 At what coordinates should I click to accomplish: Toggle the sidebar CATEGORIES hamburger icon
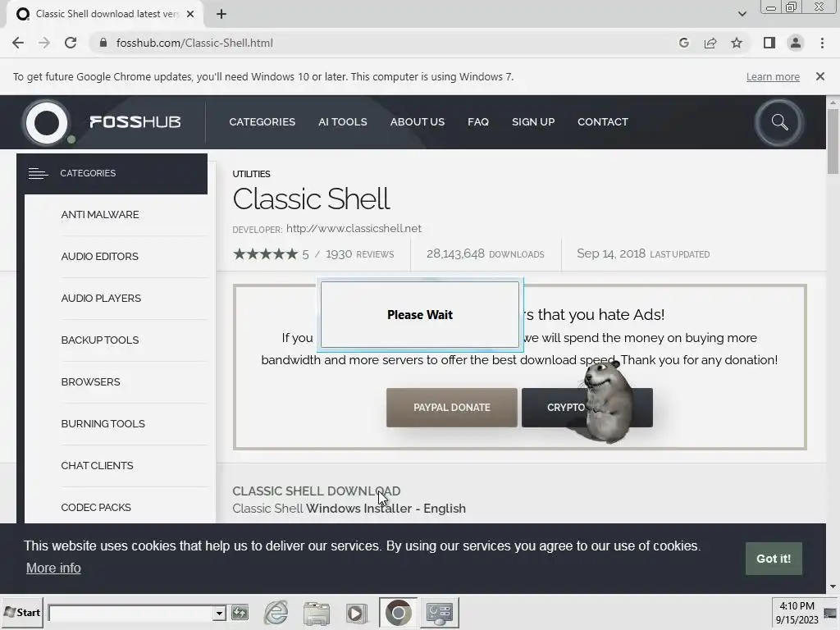pos(38,173)
